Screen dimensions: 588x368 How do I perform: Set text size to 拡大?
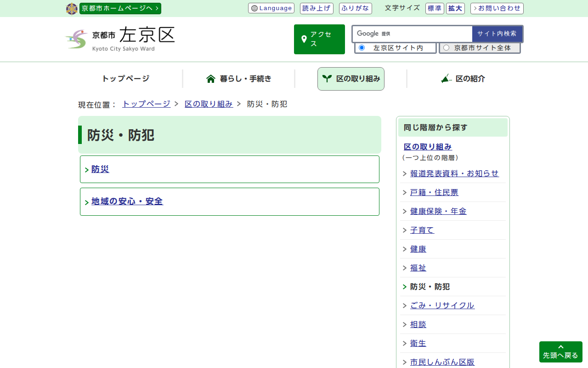tap(456, 8)
